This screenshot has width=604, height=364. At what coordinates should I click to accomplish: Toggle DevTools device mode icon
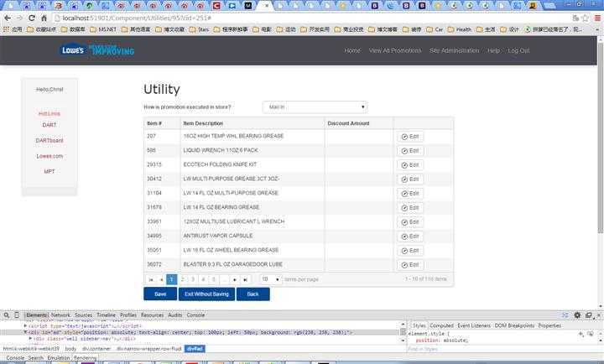click(x=17, y=315)
